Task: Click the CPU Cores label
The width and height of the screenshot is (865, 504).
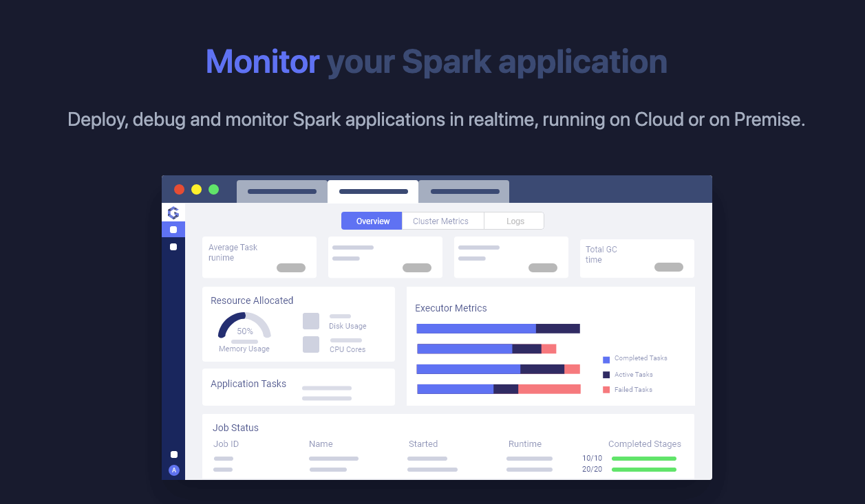Action: coord(348,349)
